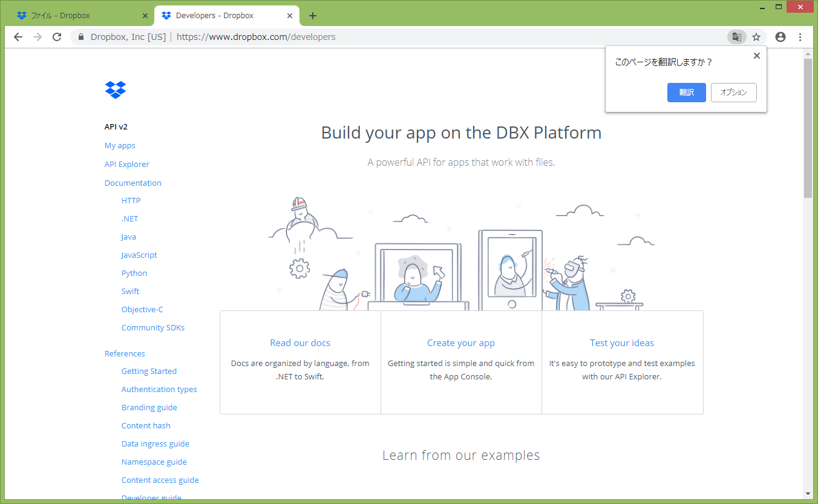
Task: Open the Getting Started link
Action: click(149, 371)
